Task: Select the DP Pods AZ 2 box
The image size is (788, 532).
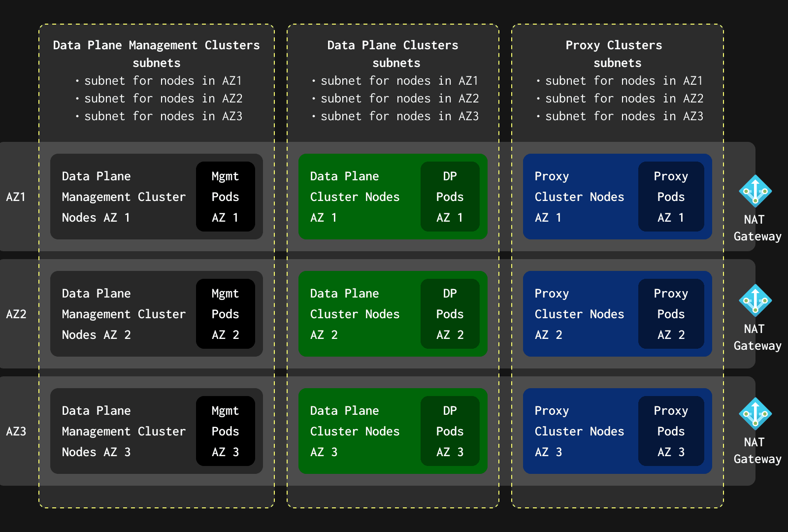Action: [x=450, y=314]
